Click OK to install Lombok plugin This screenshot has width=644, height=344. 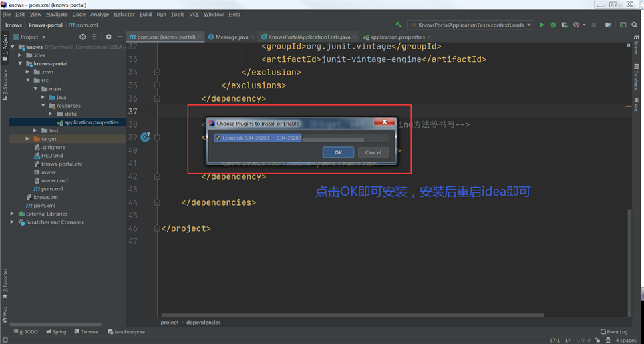point(338,152)
